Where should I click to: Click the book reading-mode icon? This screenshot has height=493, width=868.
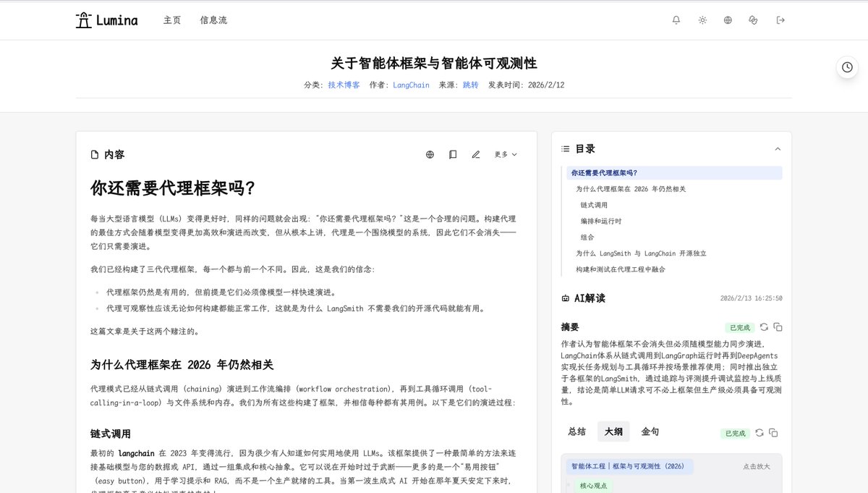[453, 154]
